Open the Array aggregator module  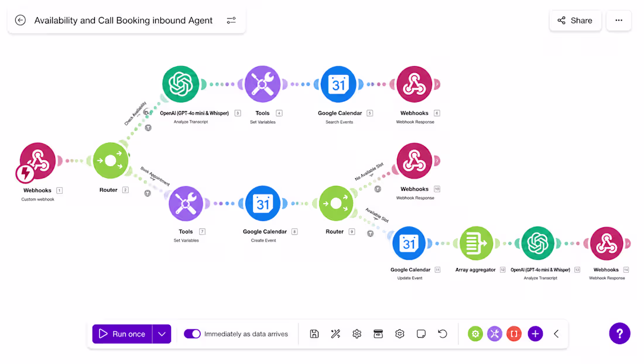click(476, 243)
